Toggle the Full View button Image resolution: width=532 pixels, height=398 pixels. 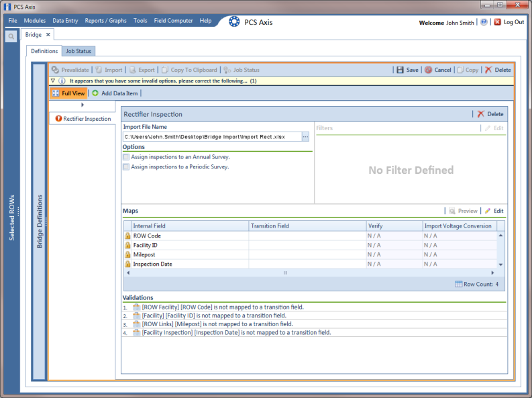coord(68,93)
